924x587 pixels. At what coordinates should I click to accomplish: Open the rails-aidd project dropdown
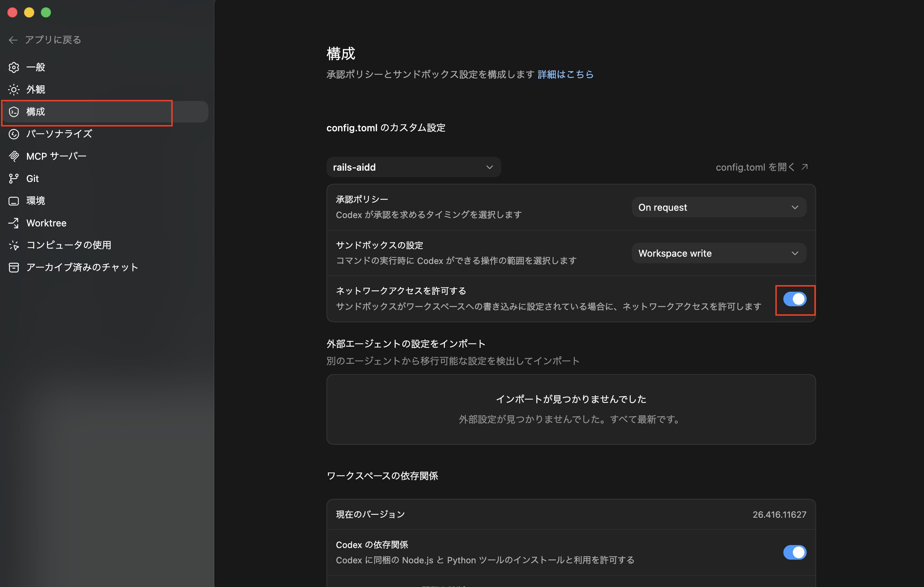pyautogui.click(x=413, y=167)
